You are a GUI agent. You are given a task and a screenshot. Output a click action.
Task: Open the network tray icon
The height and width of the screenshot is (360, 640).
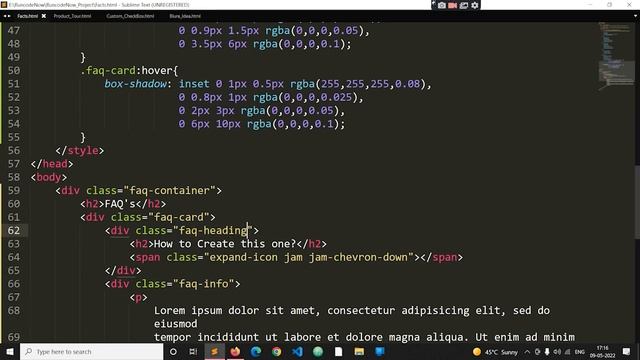(567, 352)
